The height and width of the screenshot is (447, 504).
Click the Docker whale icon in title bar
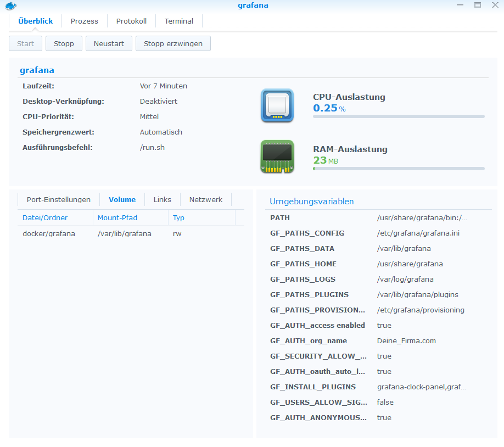coord(11,5)
